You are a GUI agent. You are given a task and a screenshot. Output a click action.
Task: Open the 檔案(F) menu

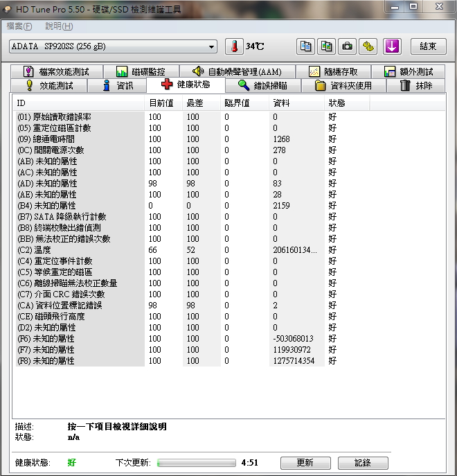pyautogui.click(x=19, y=26)
